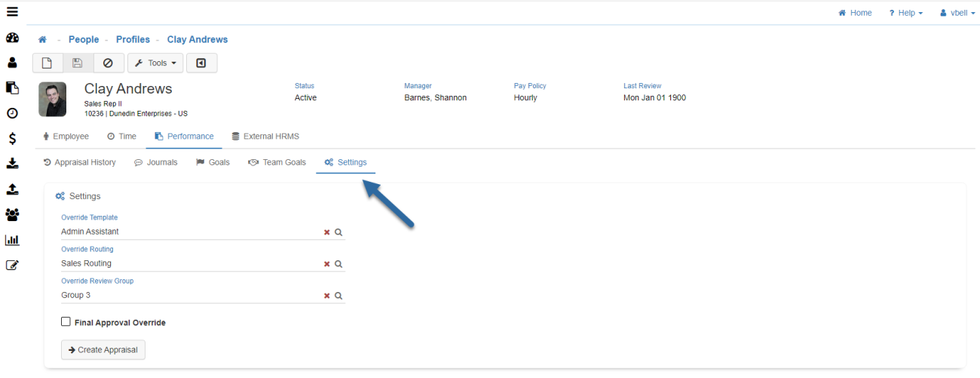Select the Team Goals tab
The image size is (980, 378).
coord(277,162)
